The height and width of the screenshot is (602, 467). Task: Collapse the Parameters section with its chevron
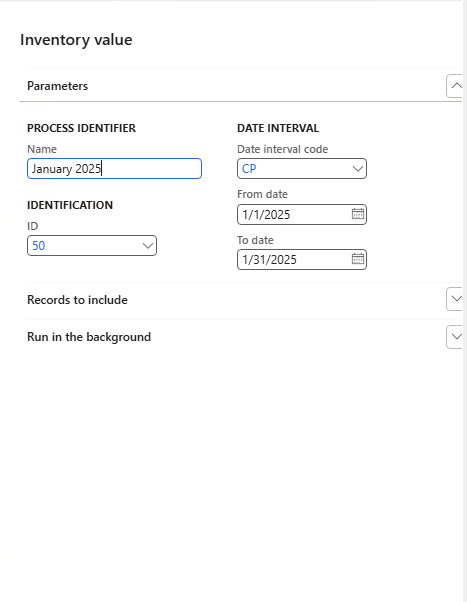pyautogui.click(x=455, y=86)
